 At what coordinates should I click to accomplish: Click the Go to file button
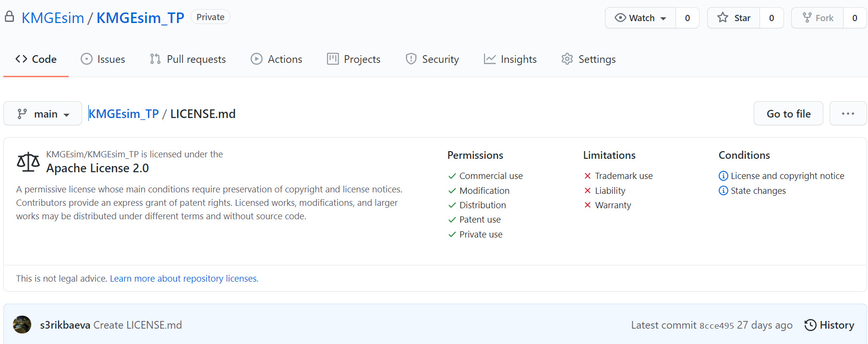[788, 114]
